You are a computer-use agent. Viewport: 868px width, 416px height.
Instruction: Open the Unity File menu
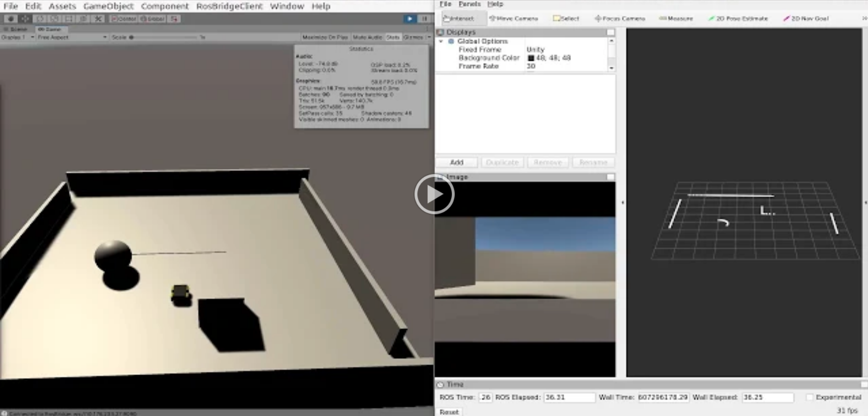pyautogui.click(x=10, y=6)
